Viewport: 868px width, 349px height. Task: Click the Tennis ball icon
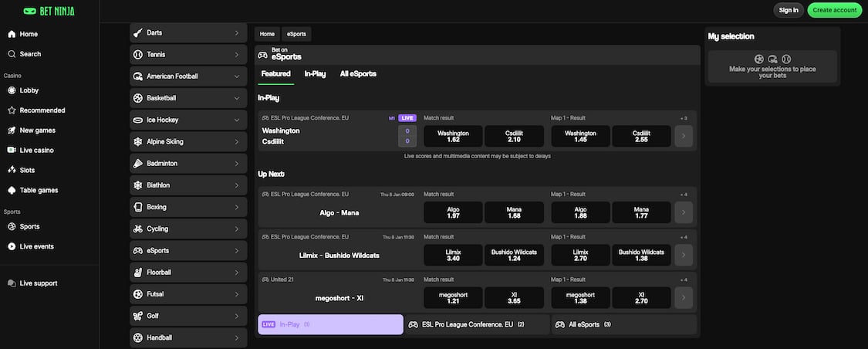click(138, 55)
